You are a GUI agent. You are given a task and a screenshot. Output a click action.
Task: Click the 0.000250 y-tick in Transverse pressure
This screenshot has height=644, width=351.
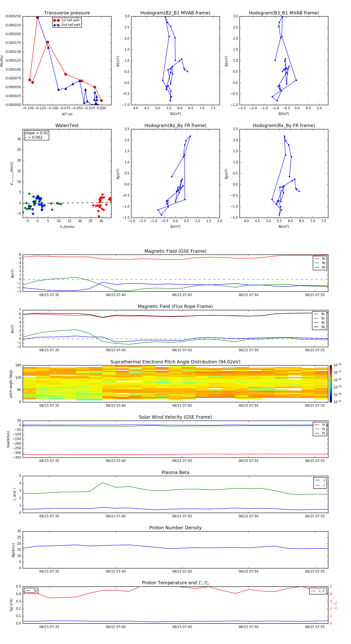(13, 16)
